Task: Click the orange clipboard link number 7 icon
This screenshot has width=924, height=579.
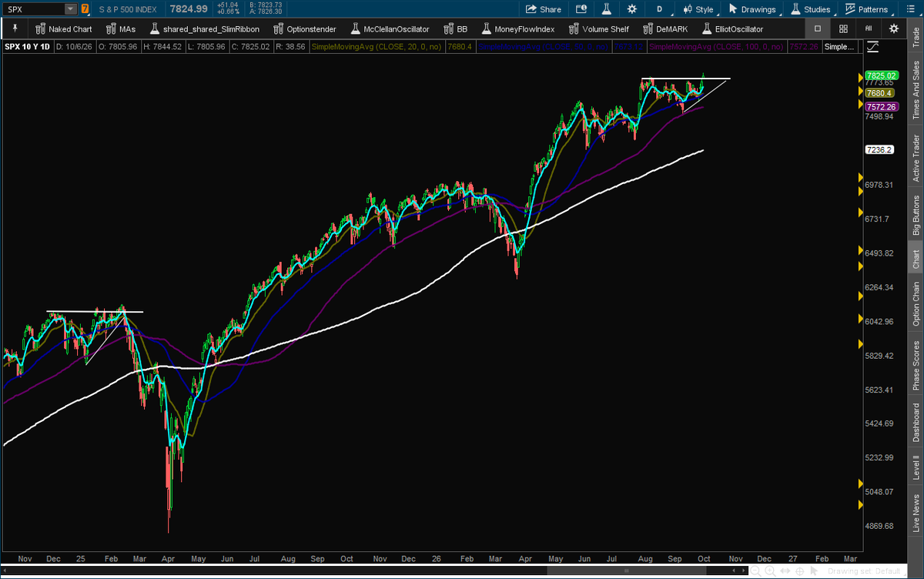Action: (85, 9)
